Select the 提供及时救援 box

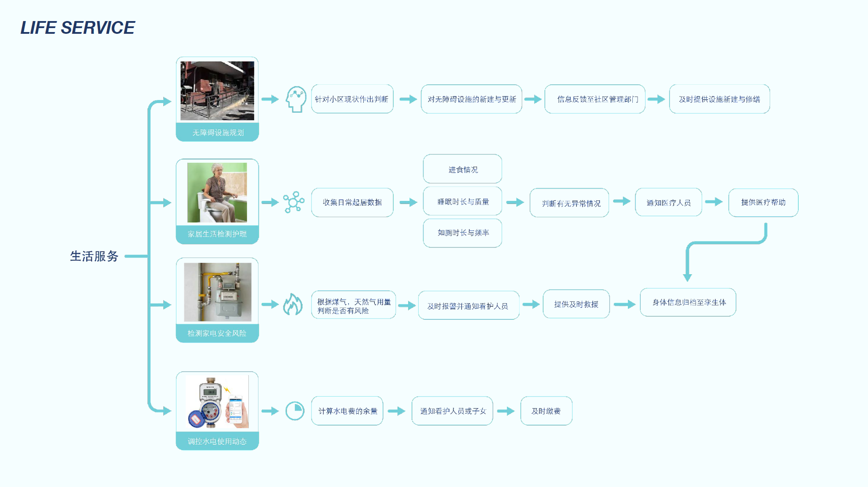(x=576, y=304)
